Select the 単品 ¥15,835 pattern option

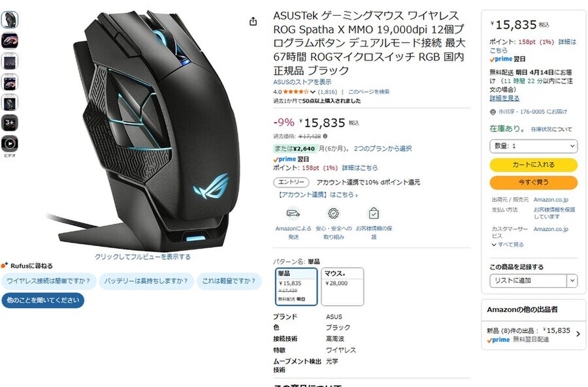point(296,286)
